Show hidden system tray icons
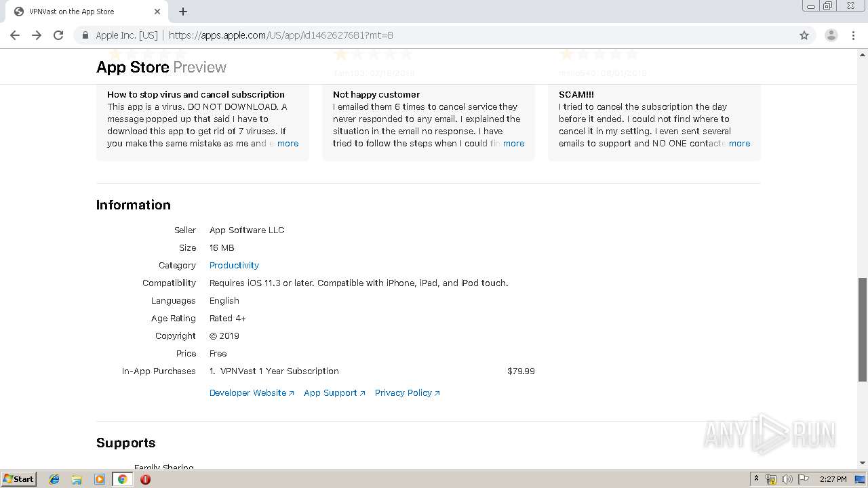This screenshot has width=868, height=488. coord(756,479)
